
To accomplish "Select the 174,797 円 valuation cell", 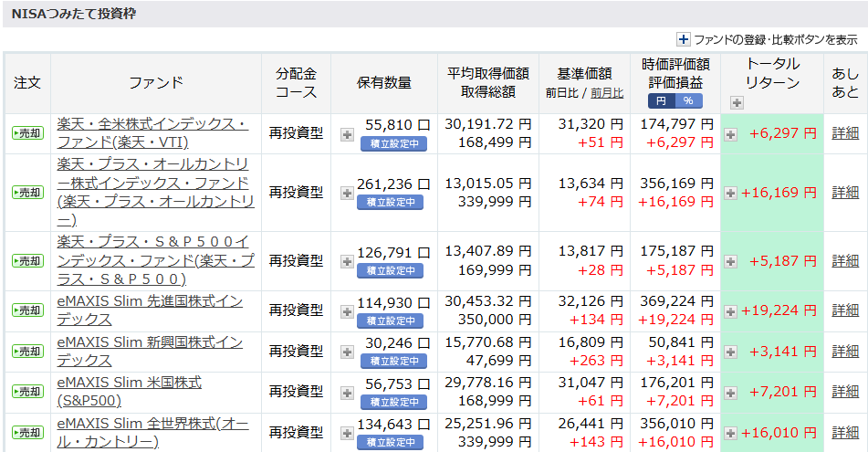I will [x=676, y=124].
